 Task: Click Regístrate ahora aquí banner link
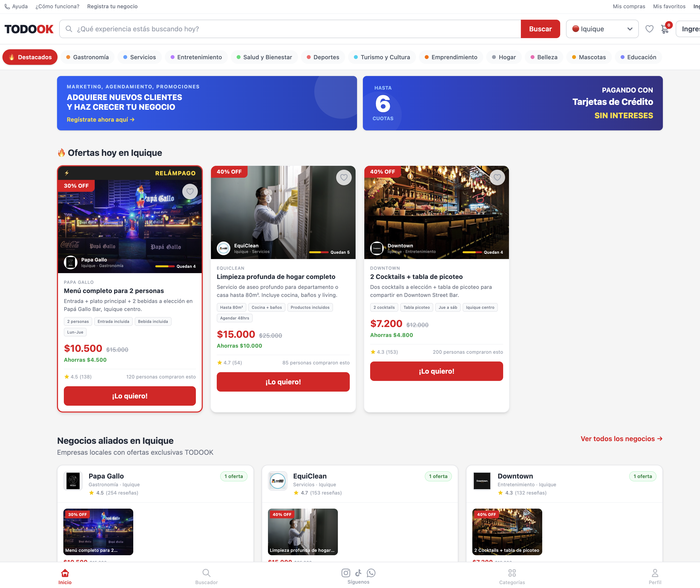[101, 119]
